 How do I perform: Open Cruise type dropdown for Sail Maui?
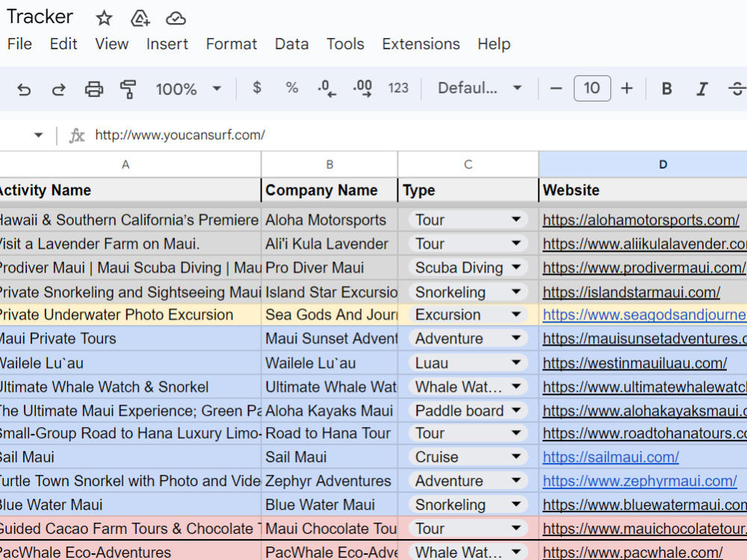[x=516, y=457]
